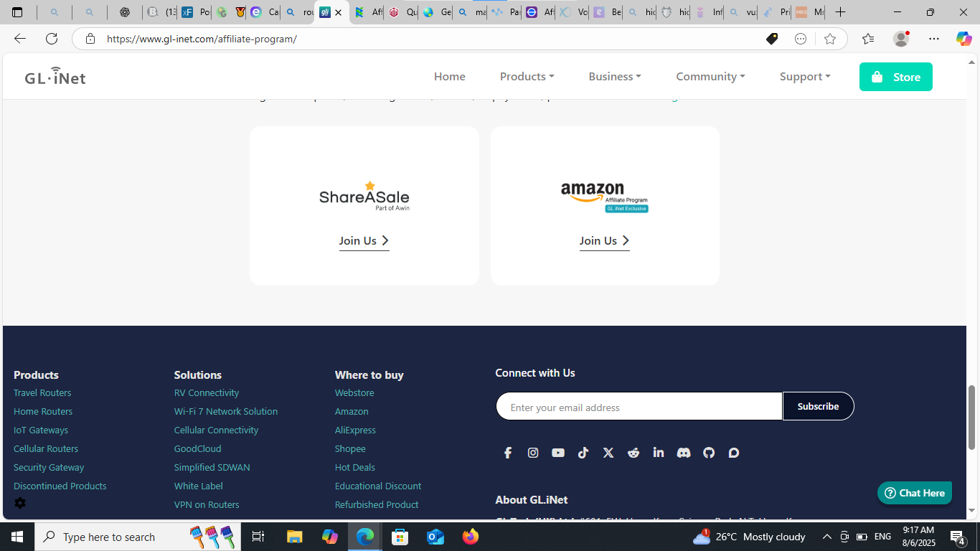Viewport: 980px width, 551px height.
Task: Open RV Connectivity link
Action: point(207,392)
